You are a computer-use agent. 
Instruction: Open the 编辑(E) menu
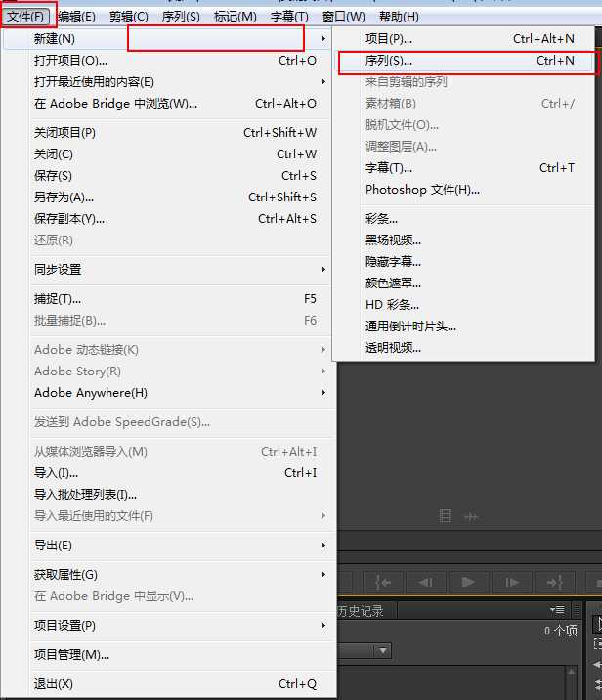click(x=77, y=17)
